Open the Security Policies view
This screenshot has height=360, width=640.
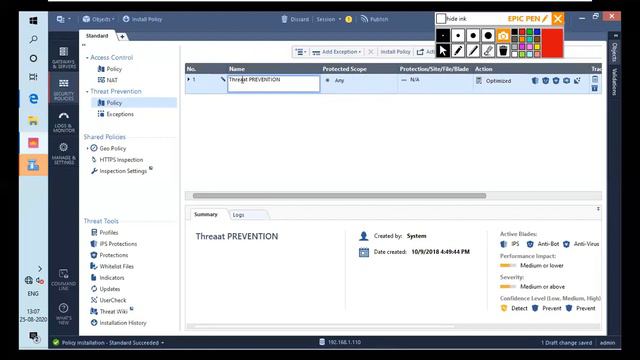pyautogui.click(x=63, y=89)
